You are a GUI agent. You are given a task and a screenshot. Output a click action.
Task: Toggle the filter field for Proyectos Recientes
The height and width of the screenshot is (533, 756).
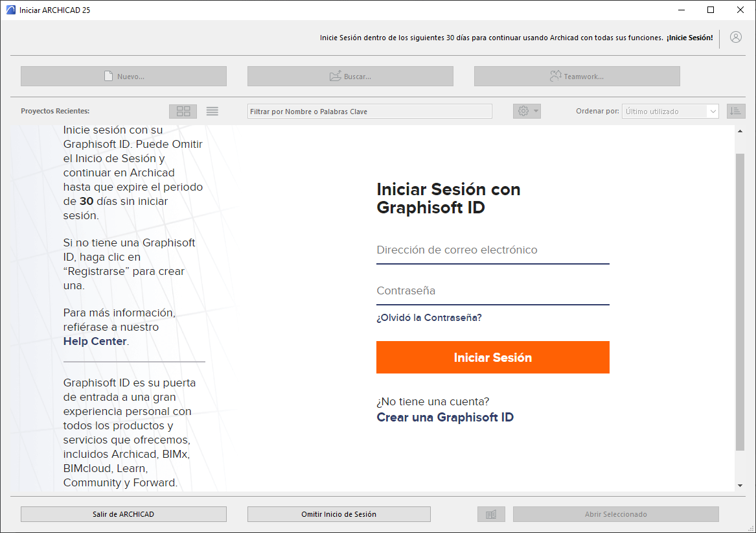[369, 111]
